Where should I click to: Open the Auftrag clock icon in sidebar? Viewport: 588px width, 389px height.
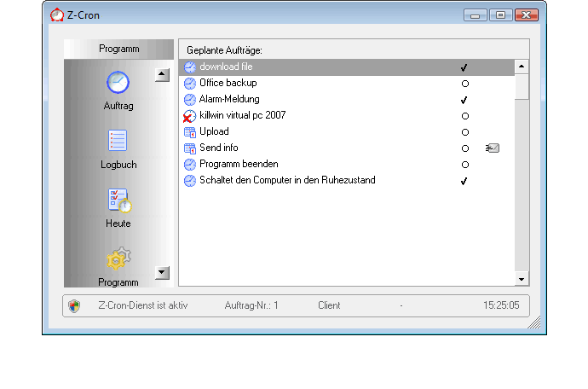click(x=118, y=82)
